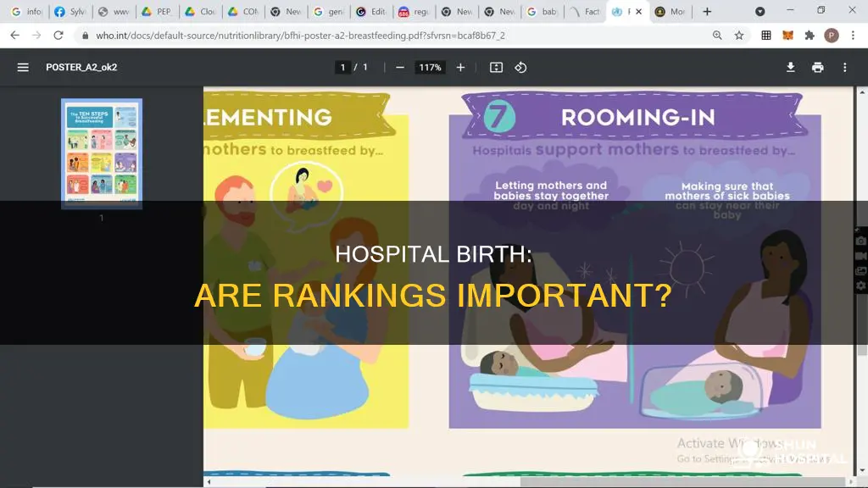The height and width of the screenshot is (488, 868).
Task: Select the page 1 poster thumbnail
Action: point(102,154)
